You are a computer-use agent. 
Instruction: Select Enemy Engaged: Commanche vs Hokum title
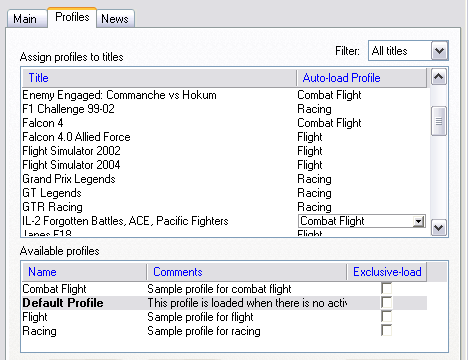pos(119,95)
